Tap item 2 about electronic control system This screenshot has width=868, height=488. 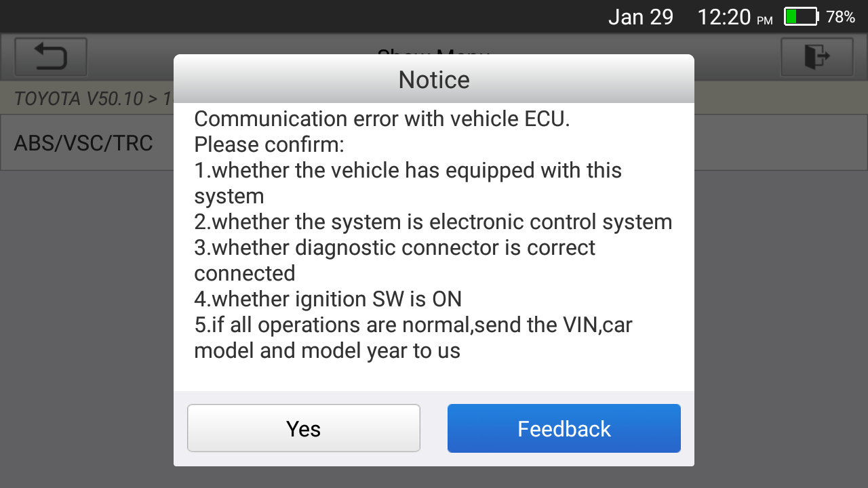click(433, 222)
